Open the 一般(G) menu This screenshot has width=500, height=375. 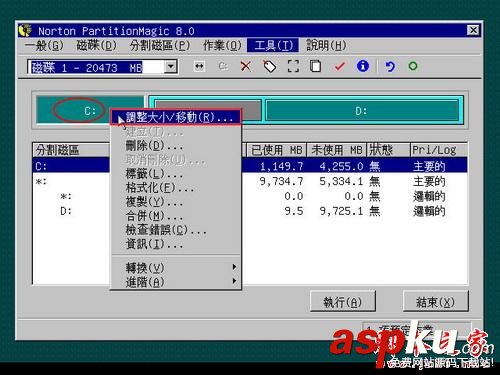(x=44, y=45)
